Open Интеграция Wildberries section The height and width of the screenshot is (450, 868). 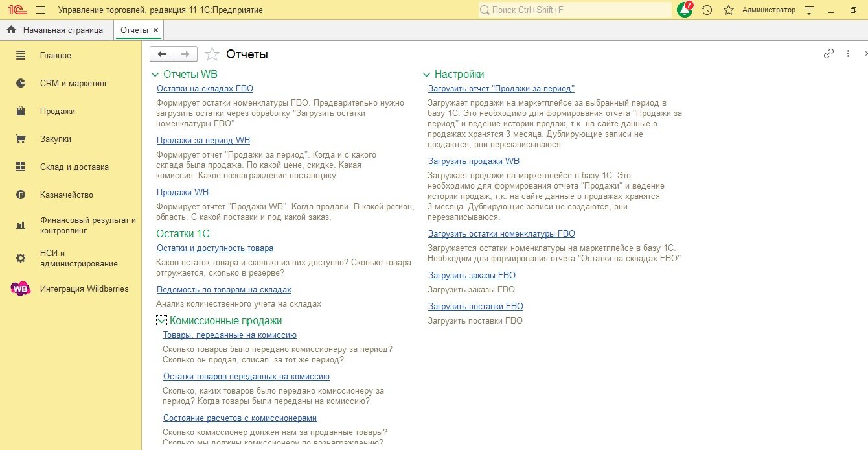[84, 289]
